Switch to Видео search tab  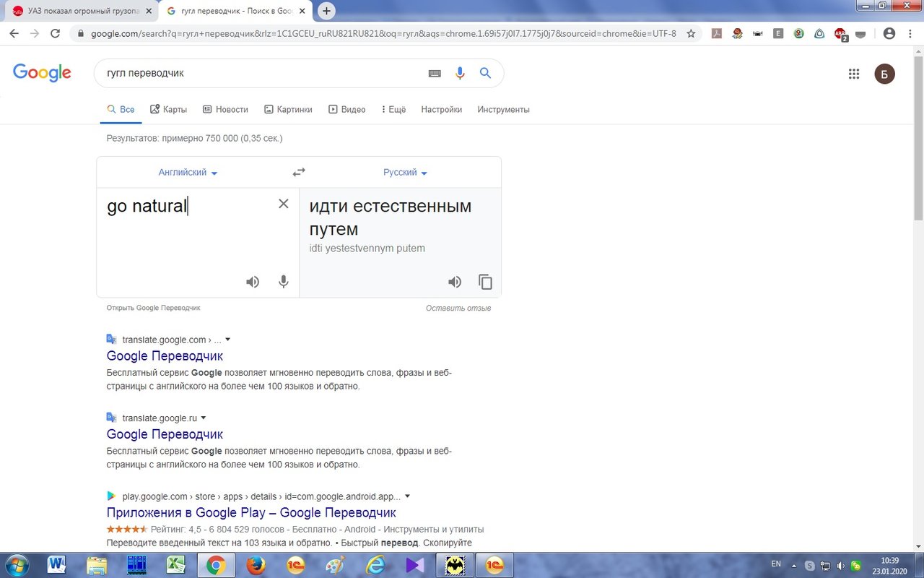pos(346,110)
